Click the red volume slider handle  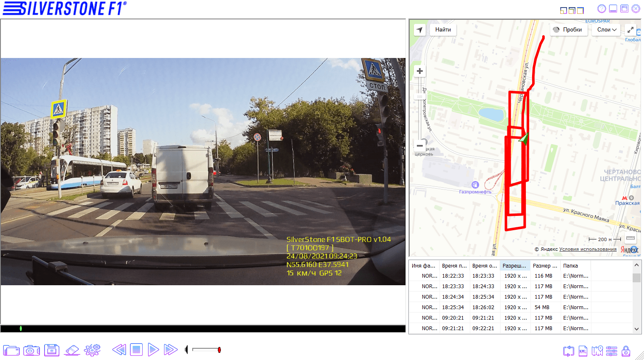(219, 350)
